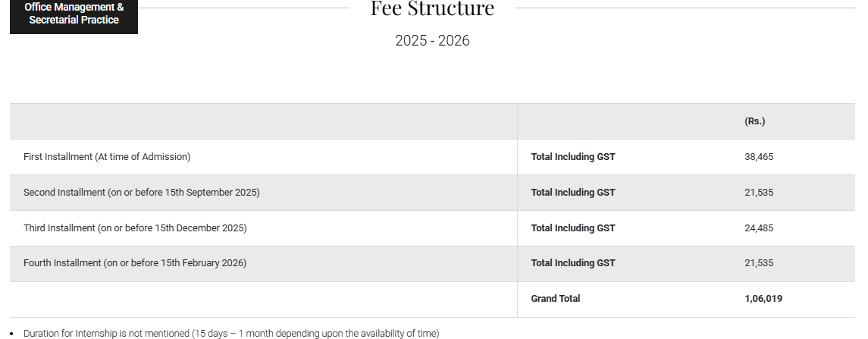Click the Duration for Internship note
The image size is (868, 339).
pyautogui.click(x=231, y=334)
